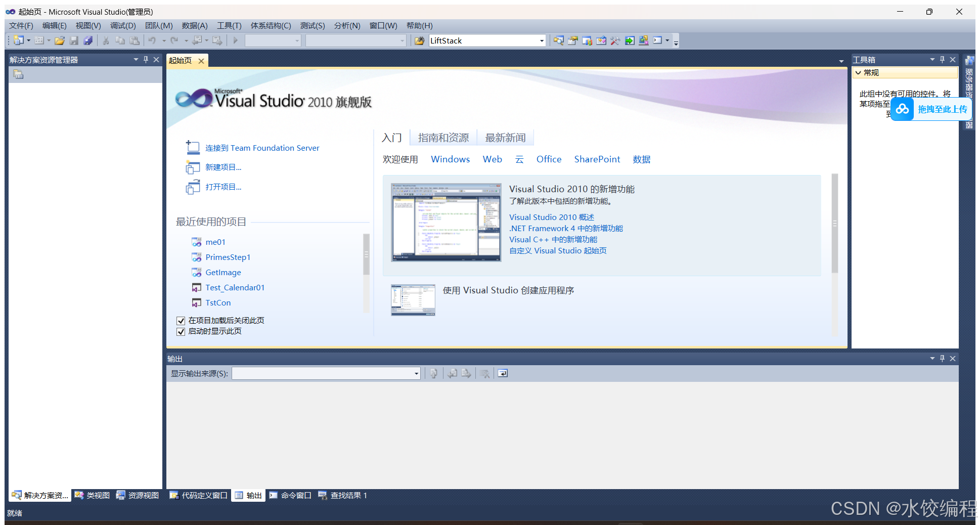Click the Server Explorer sidebar icon at right edge

coord(969,61)
